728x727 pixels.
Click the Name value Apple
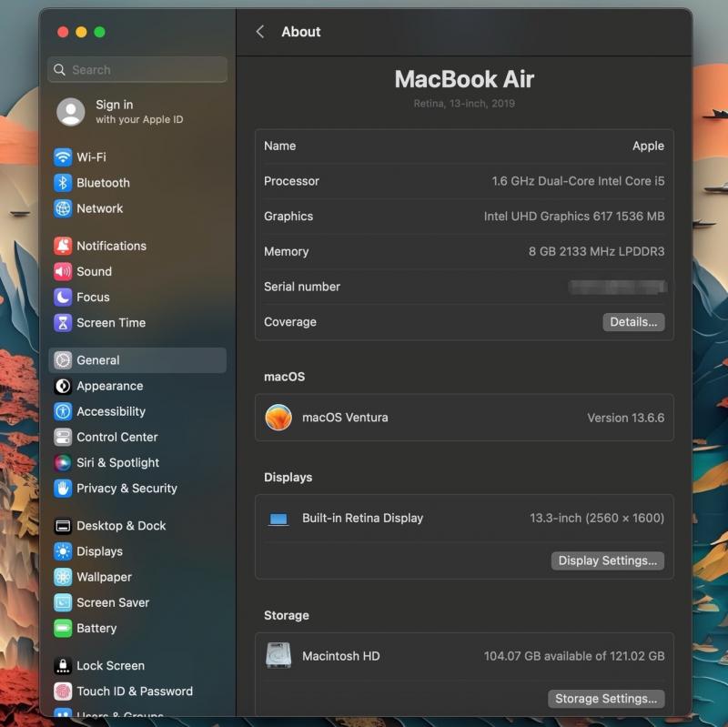pyautogui.click(x=648, y=146)
